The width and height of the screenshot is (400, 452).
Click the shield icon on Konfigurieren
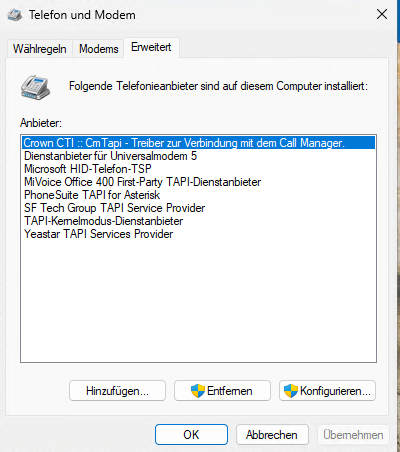click(291, 391)
